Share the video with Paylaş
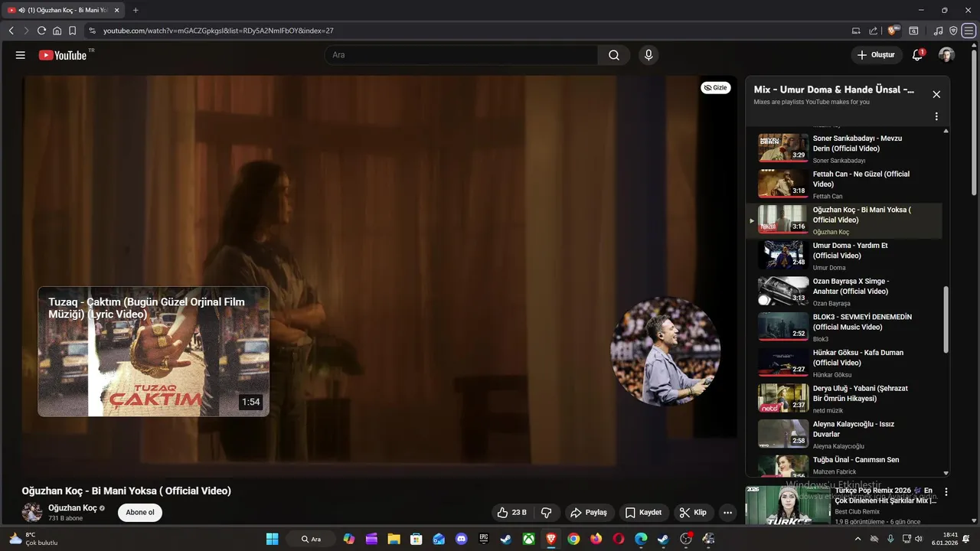Image resolution: width=980 pixels, height=551 pixels. pyautogui.click(x=588, y=513)
